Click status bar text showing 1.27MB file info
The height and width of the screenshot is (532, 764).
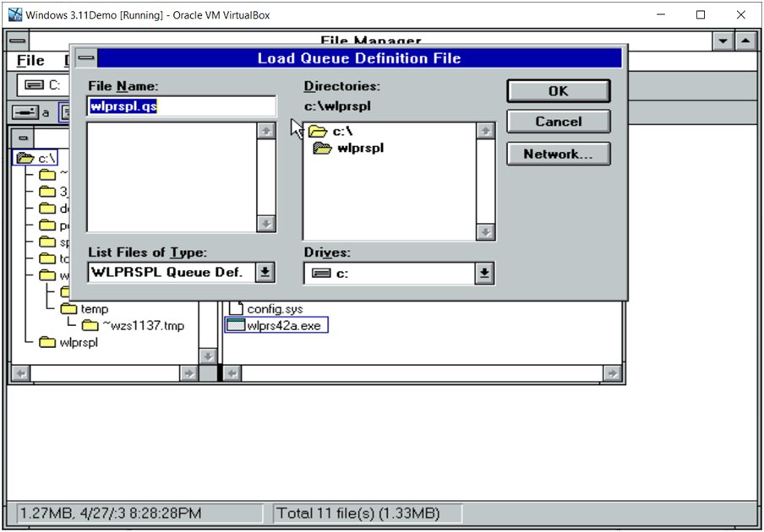[111, 513]
